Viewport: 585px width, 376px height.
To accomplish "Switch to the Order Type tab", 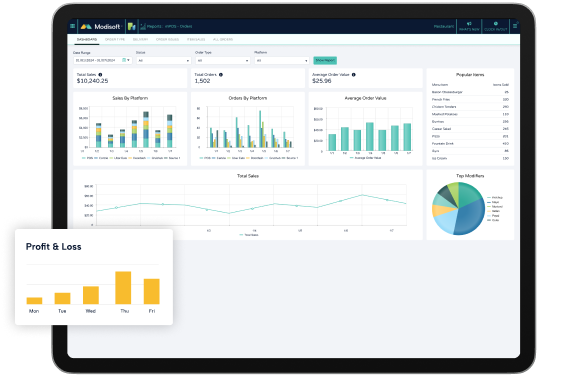I will [x=115, y=39].
